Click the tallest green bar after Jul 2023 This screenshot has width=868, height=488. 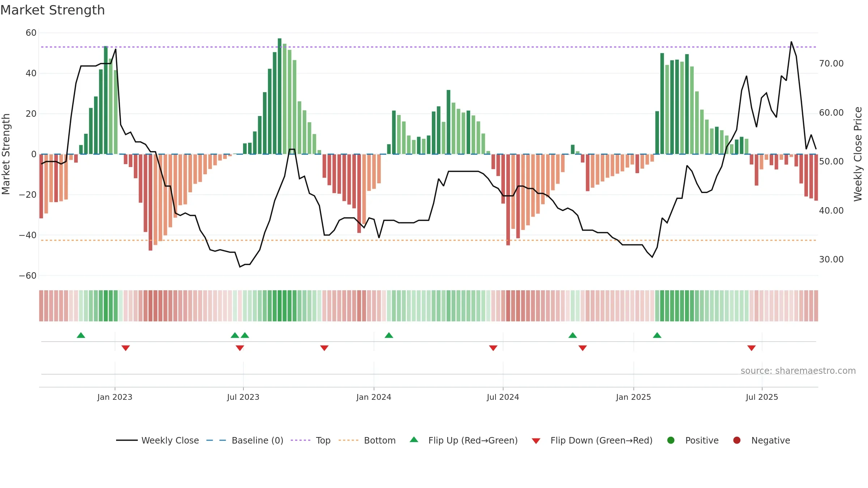click(x=280, y=96)
